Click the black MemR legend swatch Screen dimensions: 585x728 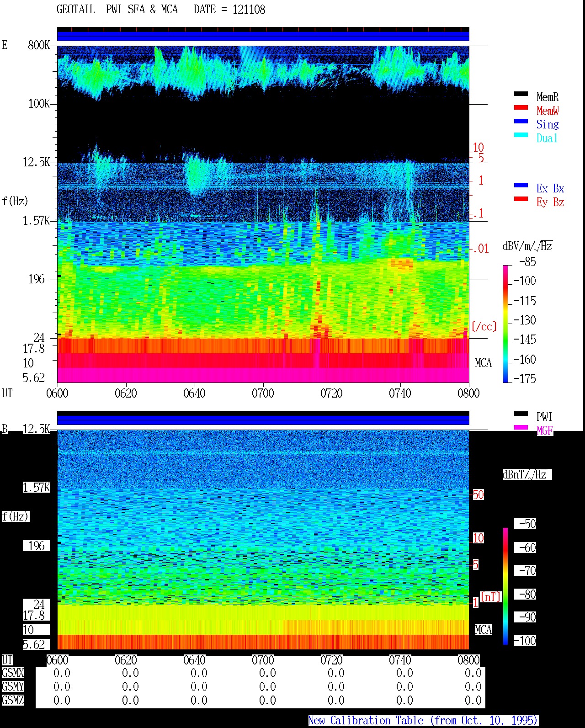[x=521, y=94]
